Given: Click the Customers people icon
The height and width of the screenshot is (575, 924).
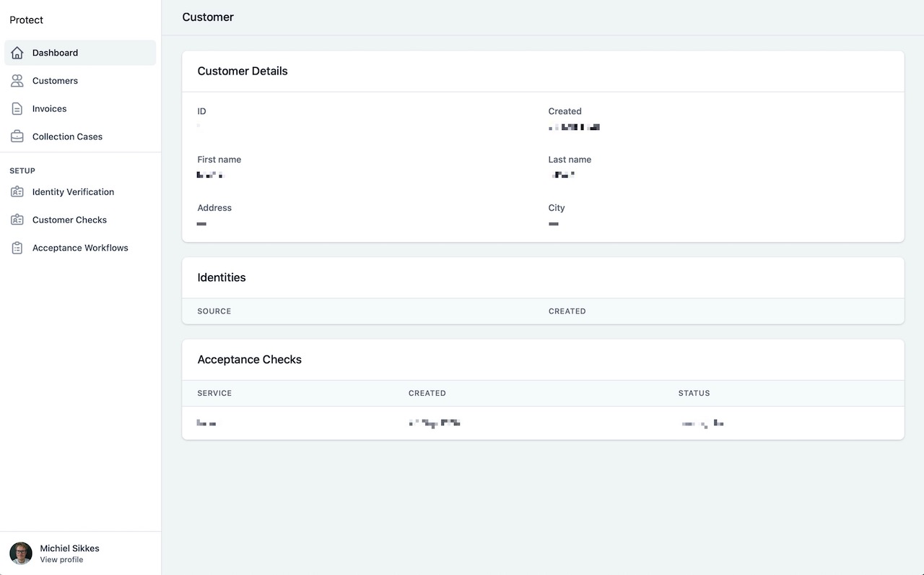Looking at the screenshot, I should 17,81.
